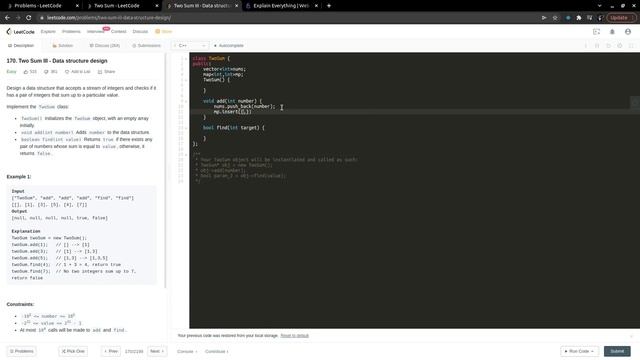640x360 pixels.
Task: Switch to the Solution tab
Action: click(62, 46)
